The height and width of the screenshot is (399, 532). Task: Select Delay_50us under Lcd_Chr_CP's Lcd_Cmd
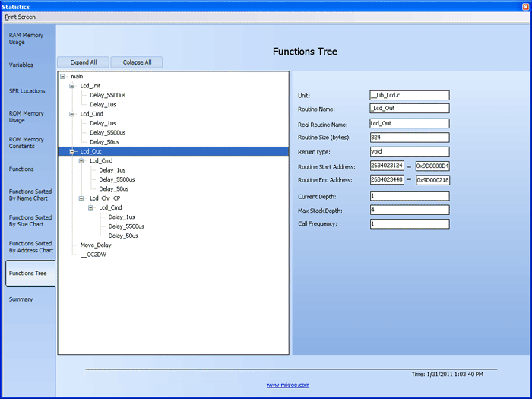123,236
